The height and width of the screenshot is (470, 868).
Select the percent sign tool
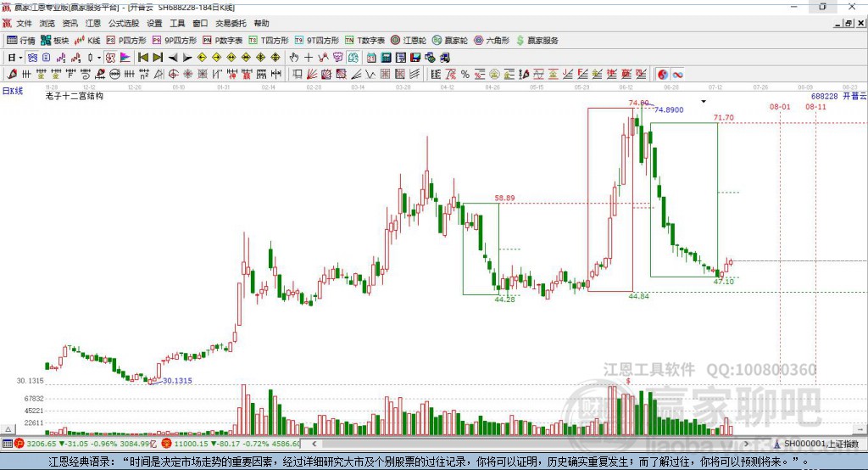(x=465, y=75)
